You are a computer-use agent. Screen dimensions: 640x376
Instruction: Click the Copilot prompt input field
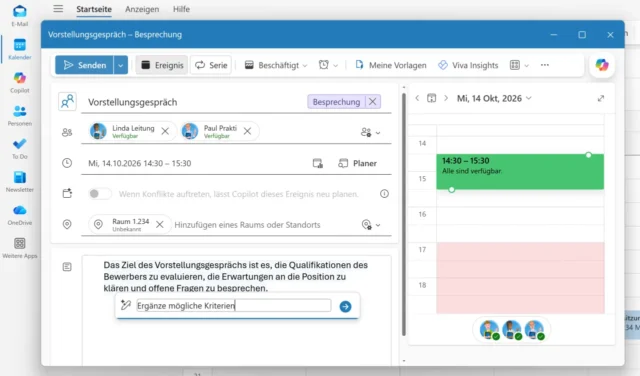click(233, 305)
